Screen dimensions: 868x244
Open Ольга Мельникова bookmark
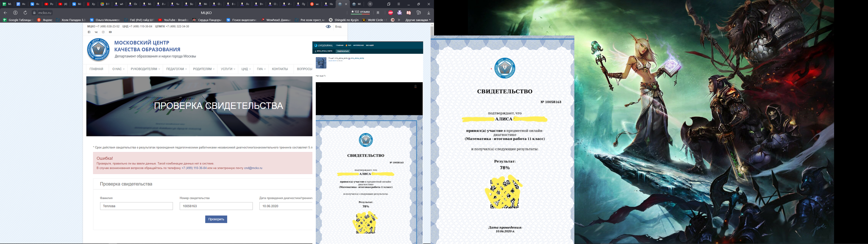coord(105,20)
